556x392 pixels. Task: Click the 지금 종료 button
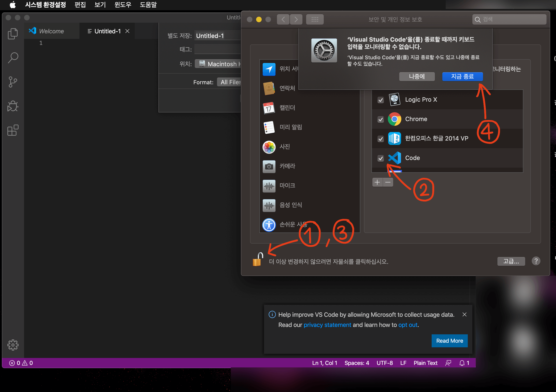pyautogui.click(x=462, y=76)
